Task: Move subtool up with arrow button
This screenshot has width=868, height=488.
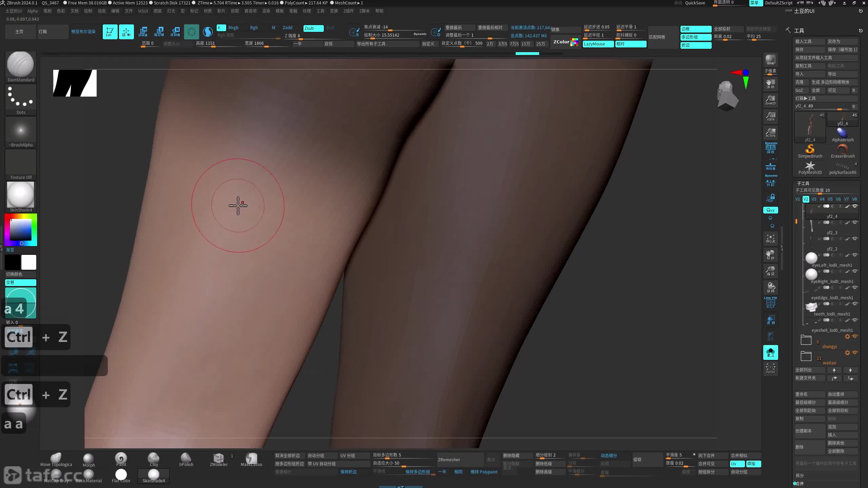Action: pos(834,370)
